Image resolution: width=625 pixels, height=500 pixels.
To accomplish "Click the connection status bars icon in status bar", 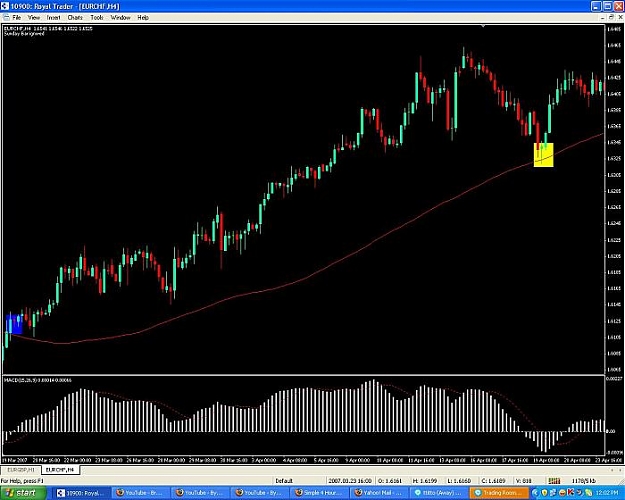I will (554, 481).
